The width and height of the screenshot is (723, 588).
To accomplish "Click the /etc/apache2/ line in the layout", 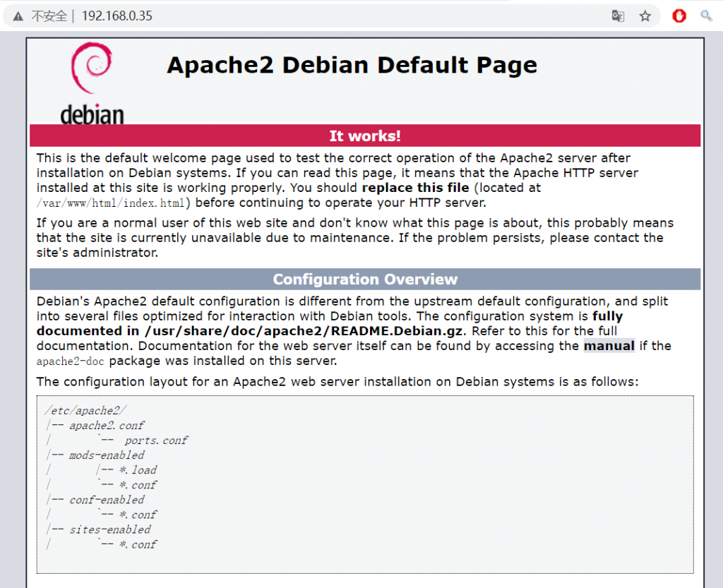I will pos(85,411).
